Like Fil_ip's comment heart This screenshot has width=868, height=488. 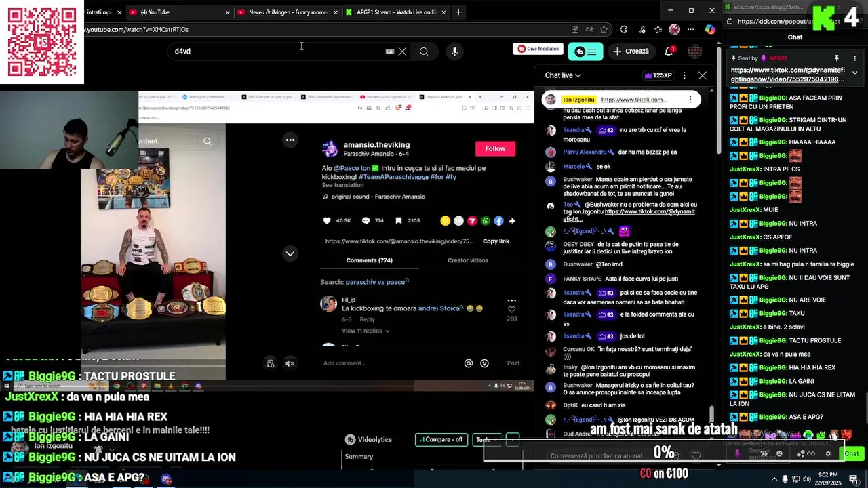tap(512, 310)
